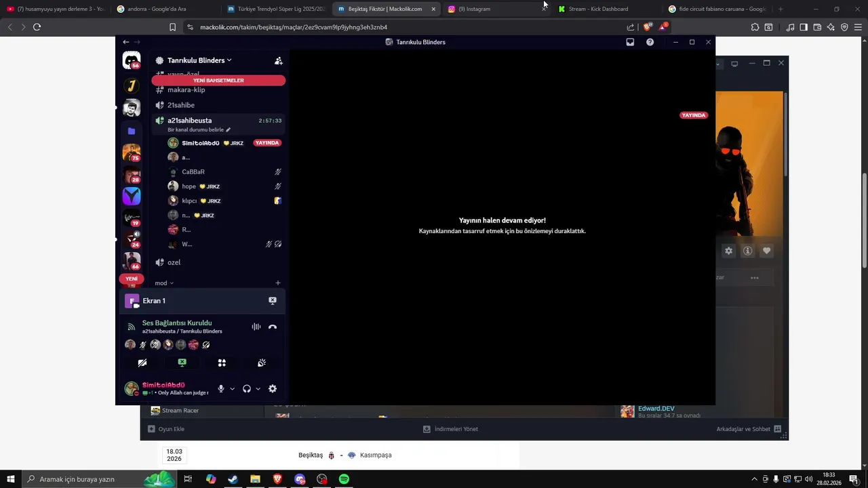Toggle Brave sidebar panel icon
This screenshot has width=868, height=488.
804,27
